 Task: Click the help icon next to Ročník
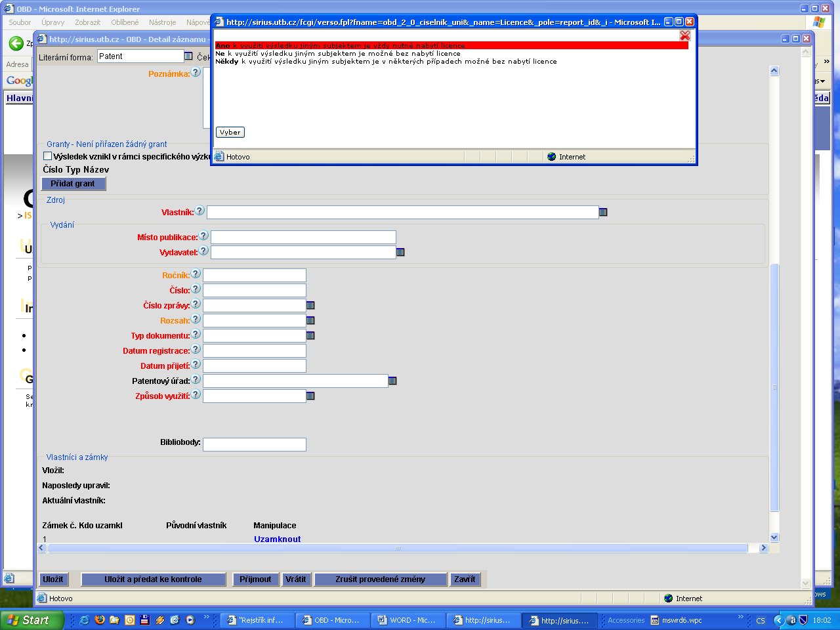click(x=196, y=274)
